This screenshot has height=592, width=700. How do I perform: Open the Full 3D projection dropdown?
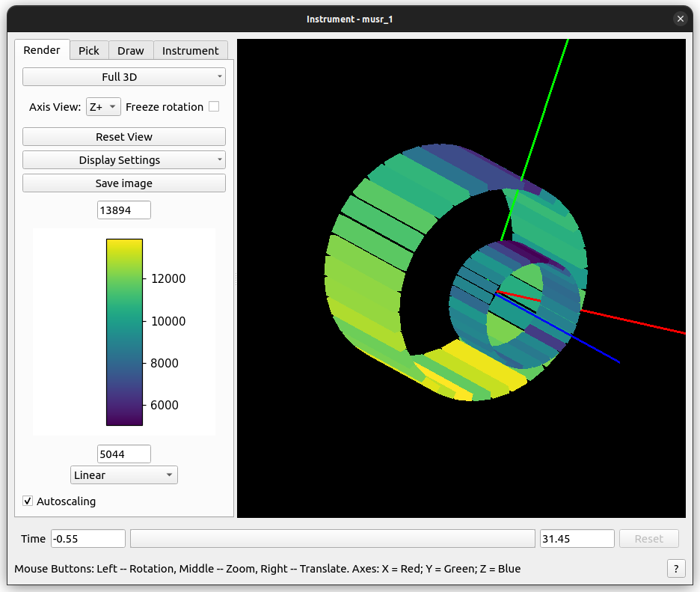[124, 77]
